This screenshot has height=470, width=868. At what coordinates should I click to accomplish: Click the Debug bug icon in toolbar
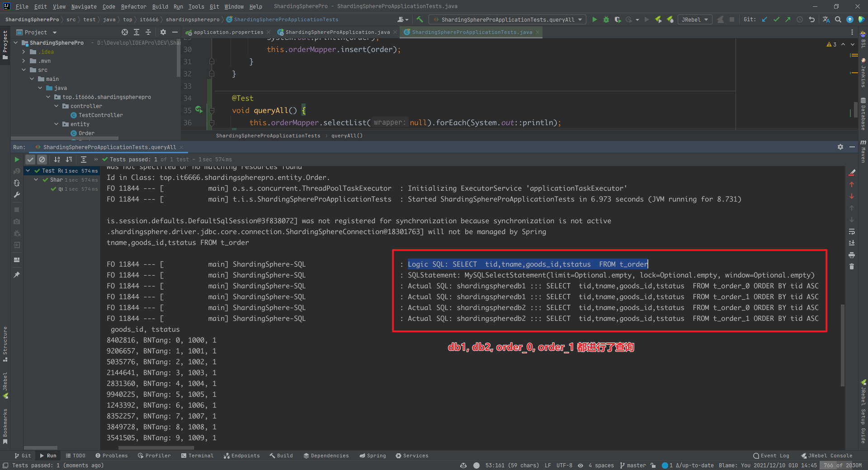606,19
